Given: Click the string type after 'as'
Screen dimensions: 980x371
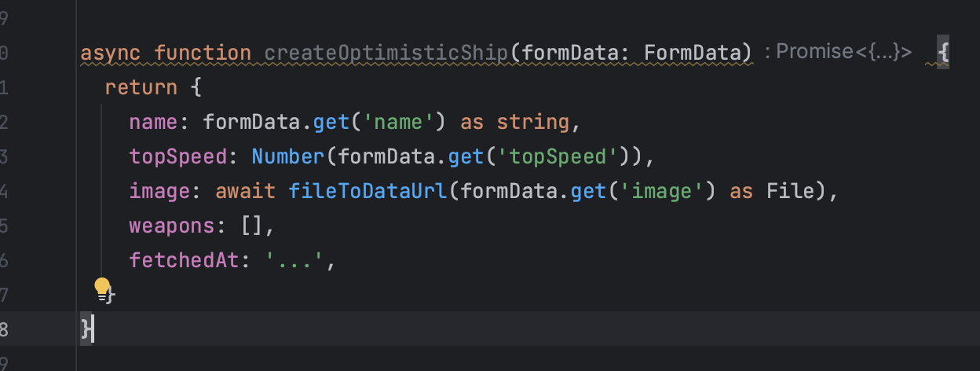Looking at the screenshot, I should [x=534, y=122].
